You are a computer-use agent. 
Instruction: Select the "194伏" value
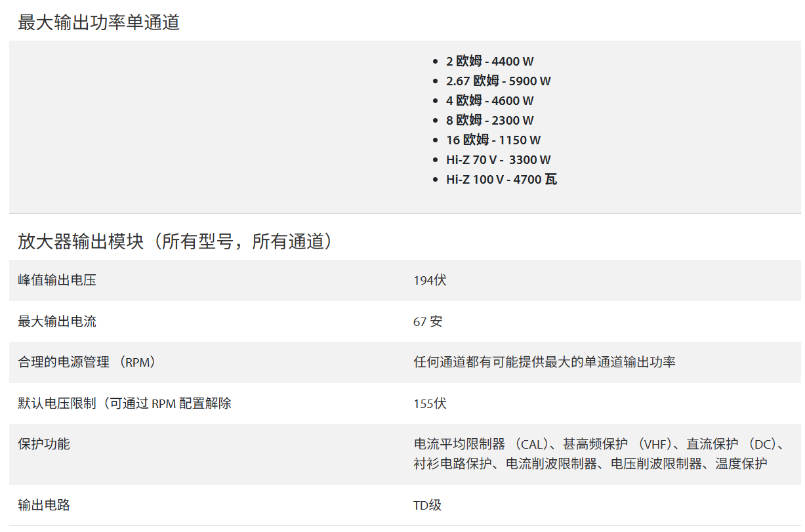click(430, 281)
